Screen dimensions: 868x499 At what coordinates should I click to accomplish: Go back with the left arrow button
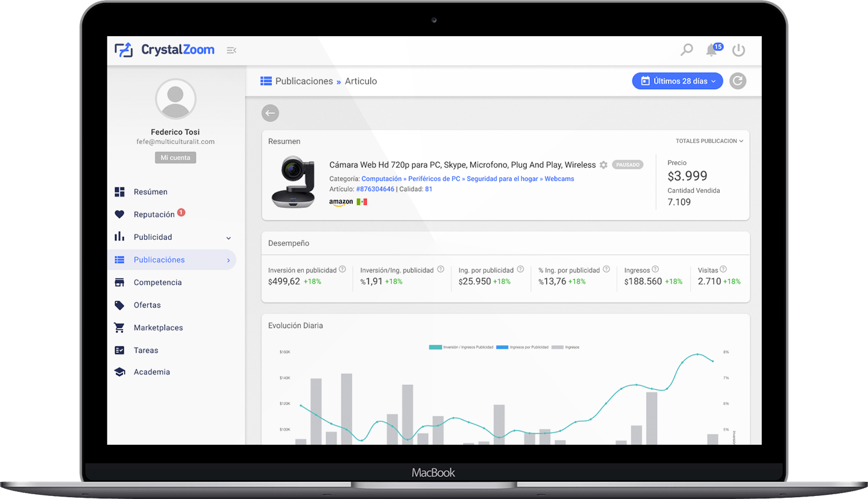pos(270,113)
